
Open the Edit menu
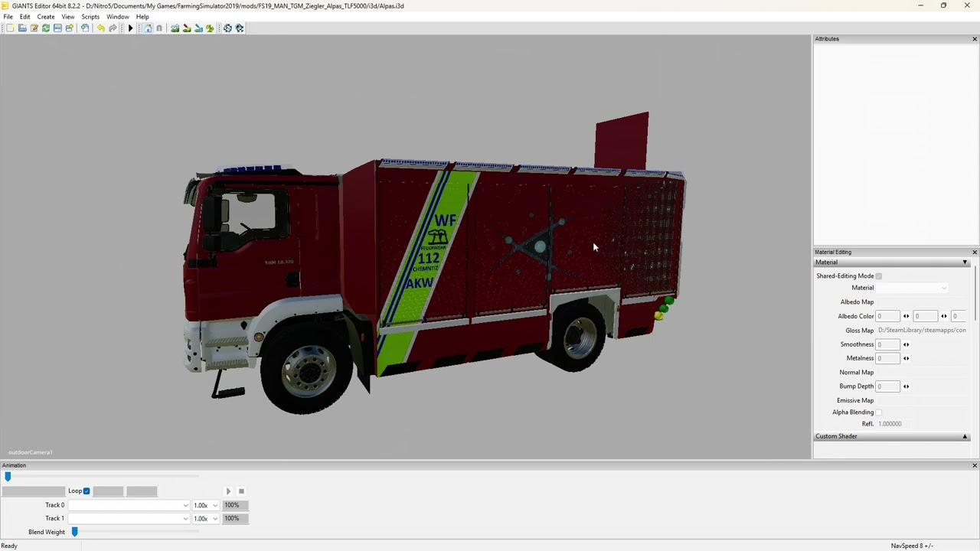point(25,17)
